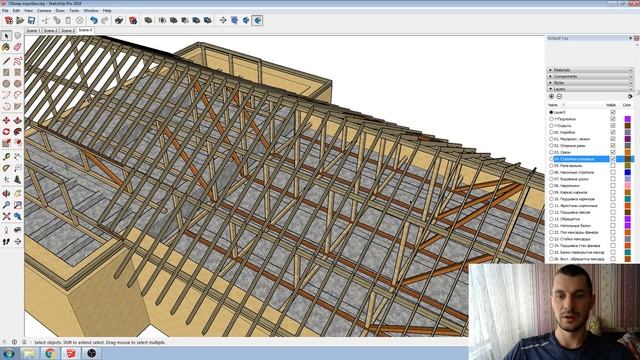Show layer 05 via its checkbox
This screenshot has height=360, width=640.
click(613, 166)
